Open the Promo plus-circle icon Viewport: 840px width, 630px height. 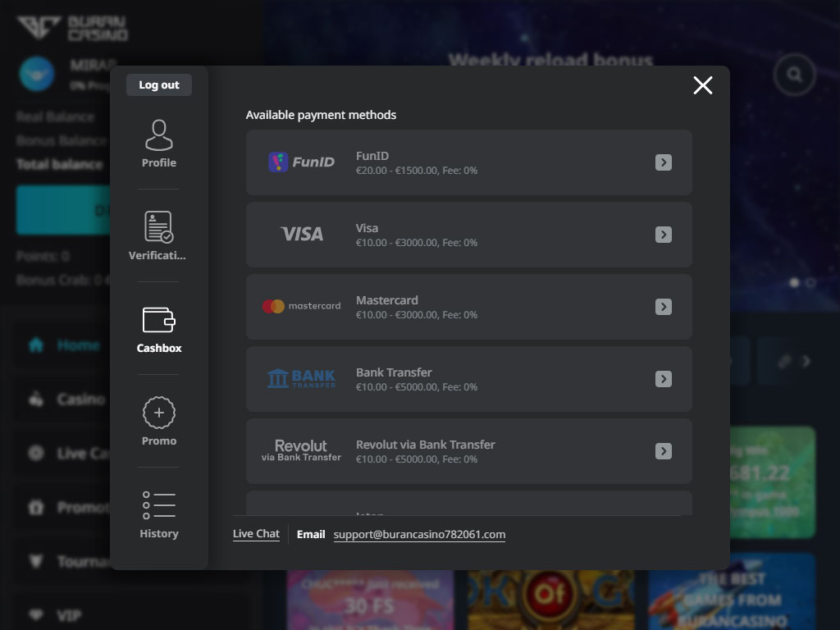[159, 413]
